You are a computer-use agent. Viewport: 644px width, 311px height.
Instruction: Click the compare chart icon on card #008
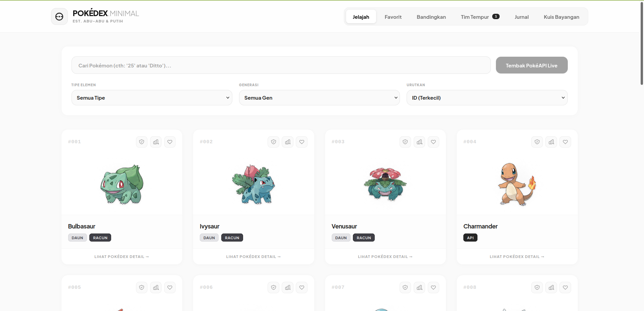(x=551, y=288)
